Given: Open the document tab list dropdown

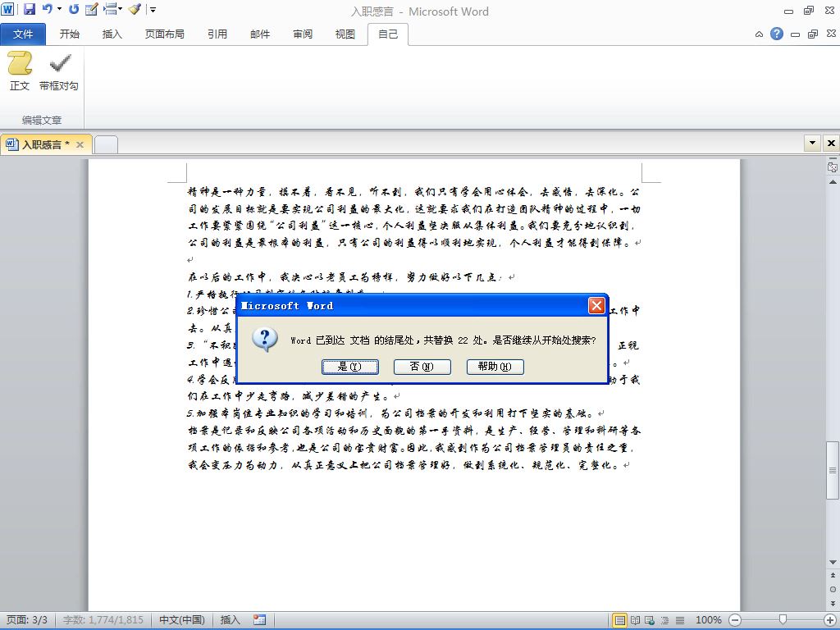Looking at the screenshot, I should 813,143.
